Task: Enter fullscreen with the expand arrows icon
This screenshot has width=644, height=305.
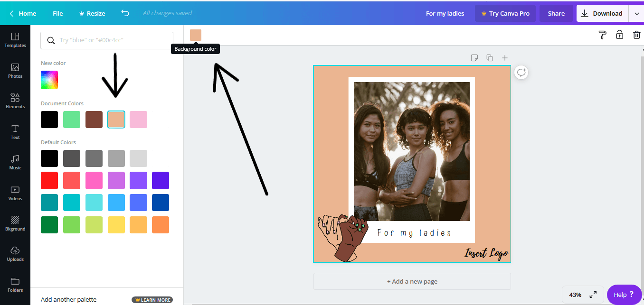Action: (593, 295)
